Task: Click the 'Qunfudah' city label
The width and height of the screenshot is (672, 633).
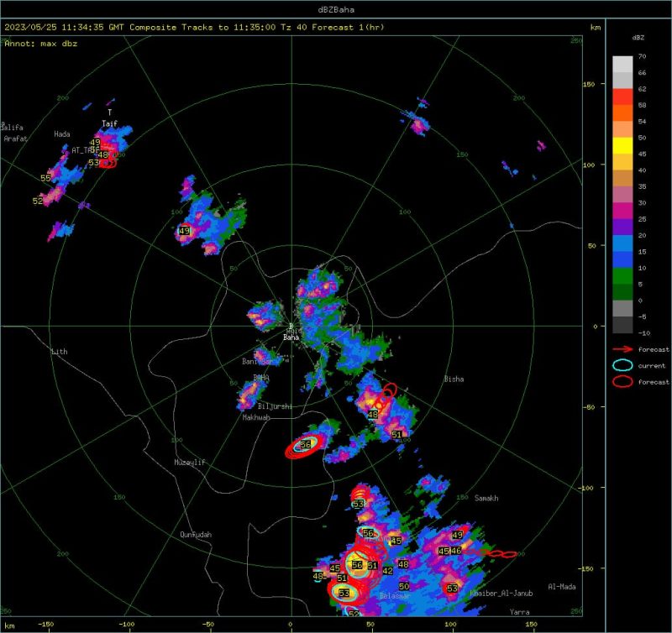Action: tap(196, 535)
